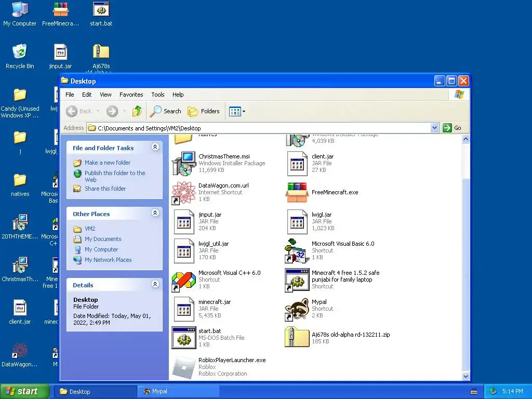532x399 pixels.
Task: Select the jinput.jar icon in Explorer window
Action: pos(183,221)
